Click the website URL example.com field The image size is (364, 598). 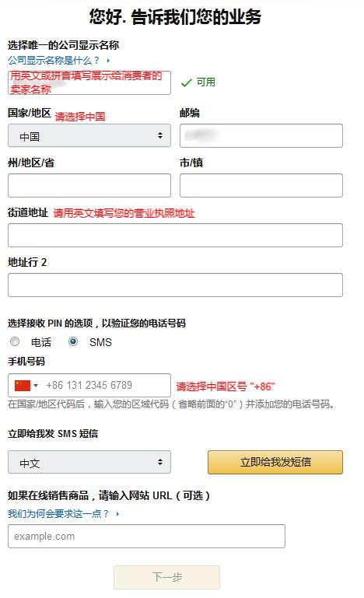tap(146, 537)
